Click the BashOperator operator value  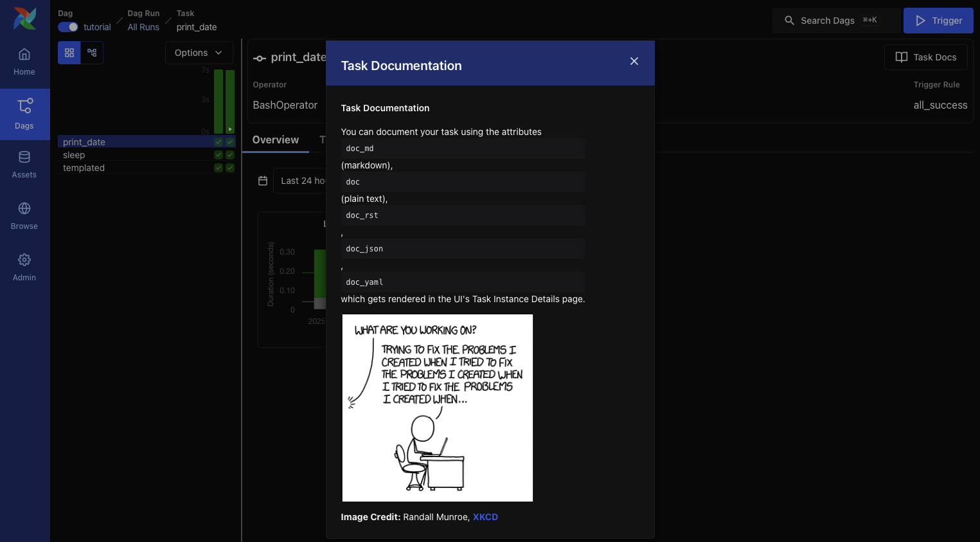pyautogui.click(x=285, y=105)
